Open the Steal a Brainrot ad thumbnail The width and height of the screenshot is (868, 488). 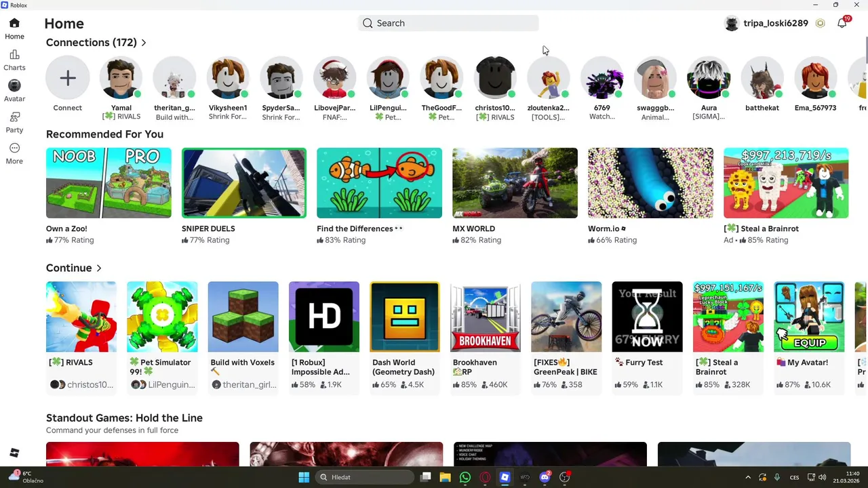[786, 183]
